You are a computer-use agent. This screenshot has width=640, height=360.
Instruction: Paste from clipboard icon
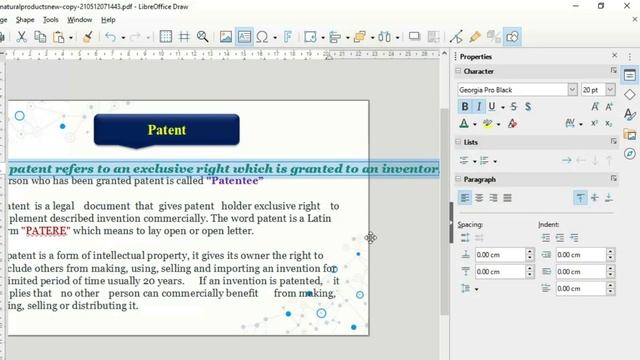[x=59, y=37]
